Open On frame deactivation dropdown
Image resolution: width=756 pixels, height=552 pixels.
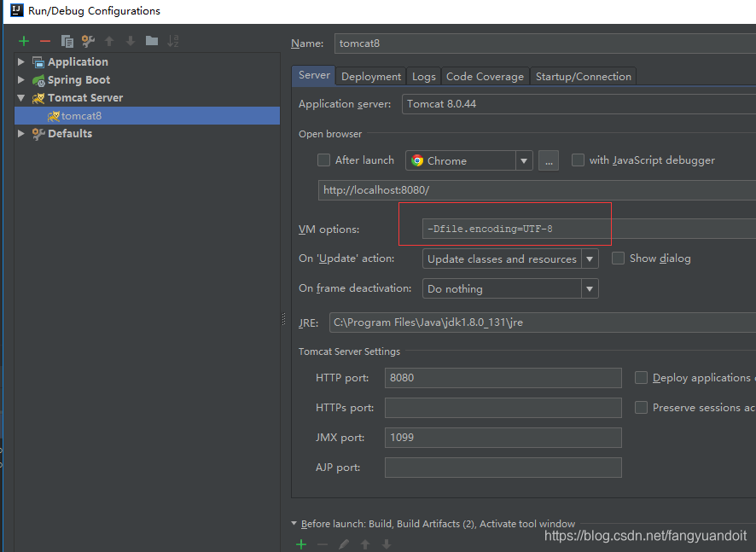click(590, 288)
